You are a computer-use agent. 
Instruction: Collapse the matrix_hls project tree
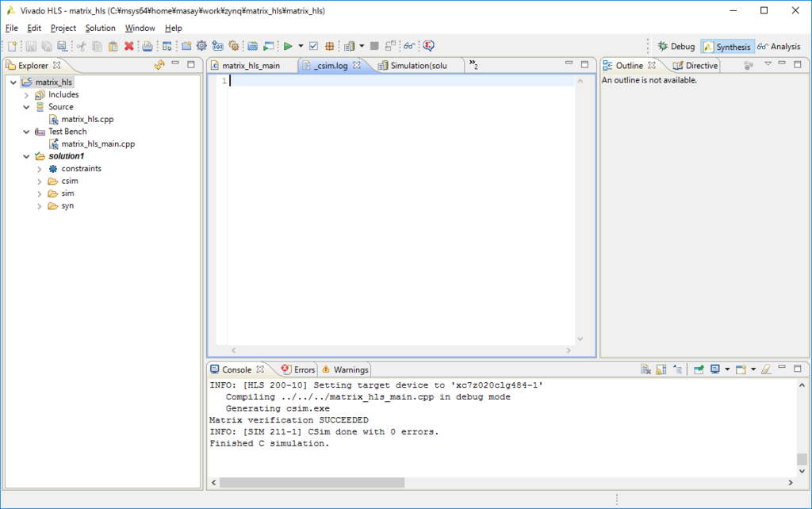point(13,82)
